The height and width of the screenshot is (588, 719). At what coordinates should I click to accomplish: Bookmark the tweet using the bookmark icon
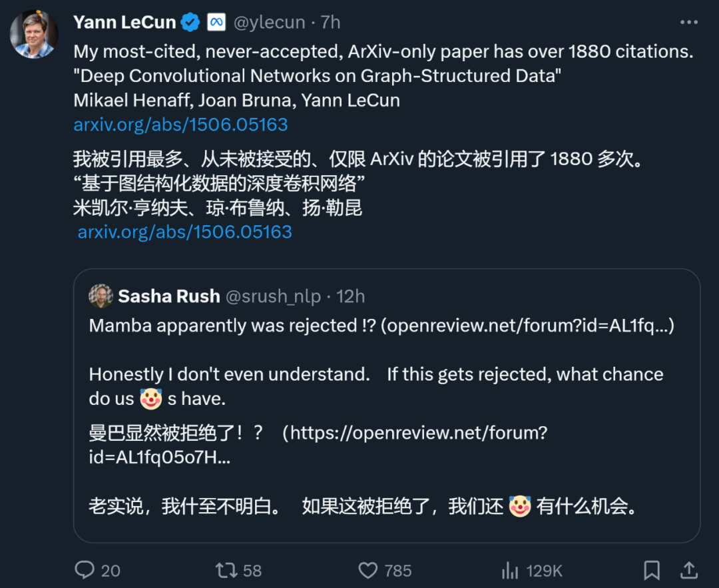pos(653,571)
